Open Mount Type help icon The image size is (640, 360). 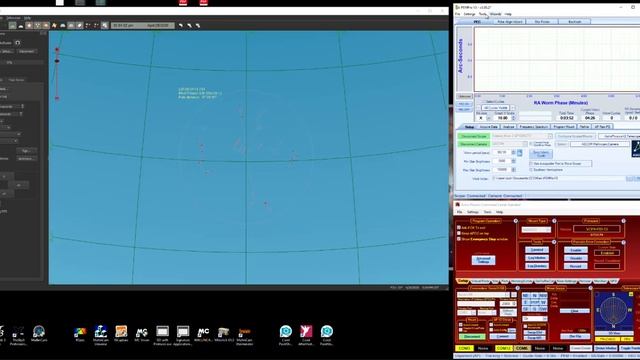554,221
